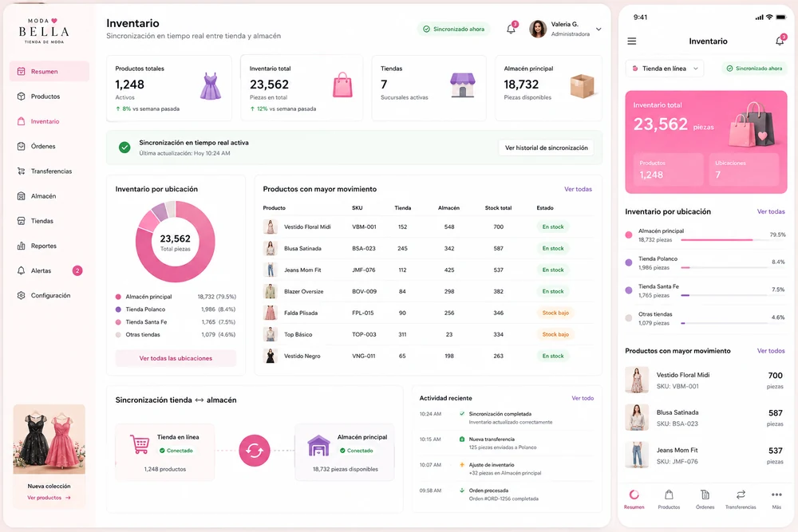Click the Tiendas sidebar store icon

[x=21, y=221]
